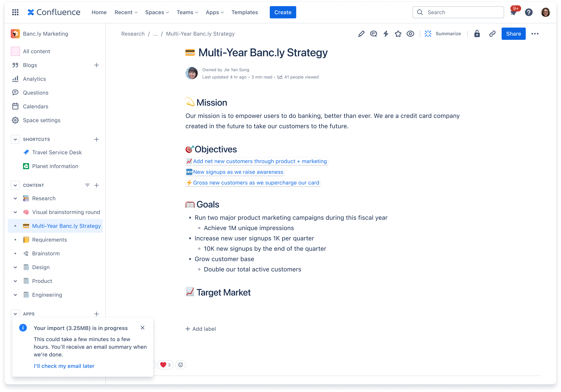The width and height of the screenshot is (561, 392).
Task: Summarize the page with AI
Action: pos(442,34)
